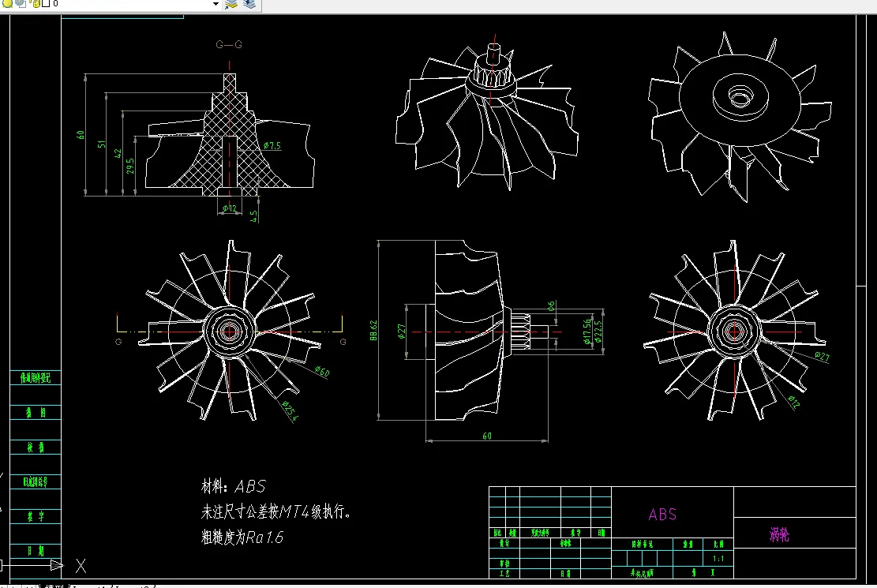Select the magenta 涡轮 part name
This screenshot has width=877, height=588.
pos(779,535)
